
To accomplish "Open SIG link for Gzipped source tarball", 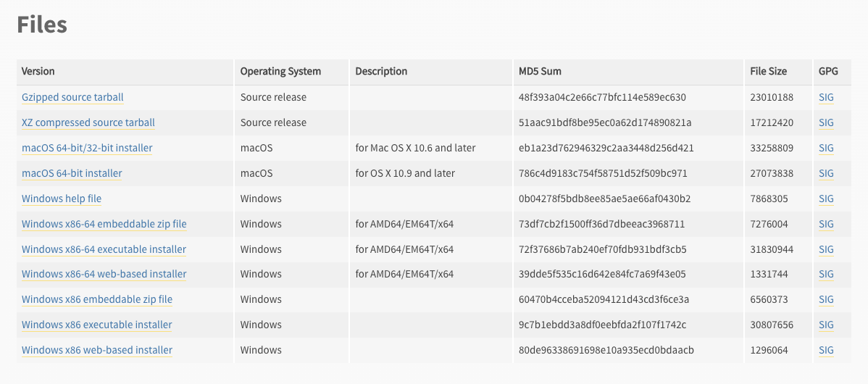I will click(826, 97).
